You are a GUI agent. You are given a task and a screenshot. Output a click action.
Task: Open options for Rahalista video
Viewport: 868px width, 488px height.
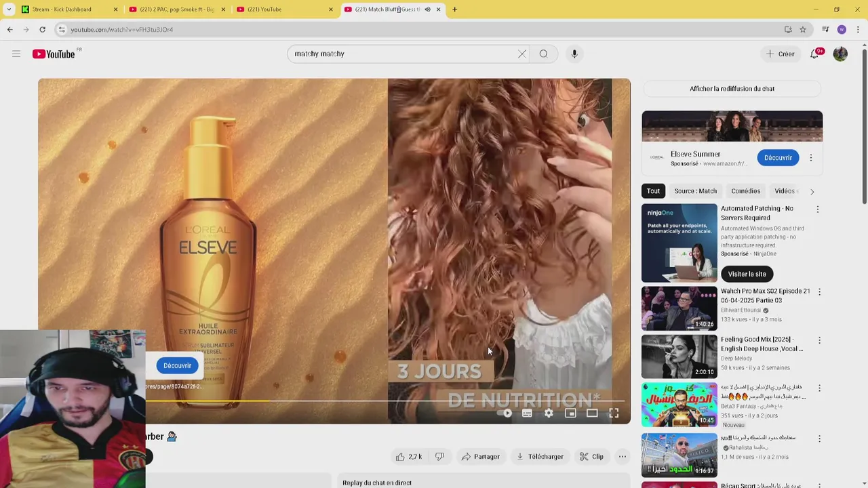(819, 439)
